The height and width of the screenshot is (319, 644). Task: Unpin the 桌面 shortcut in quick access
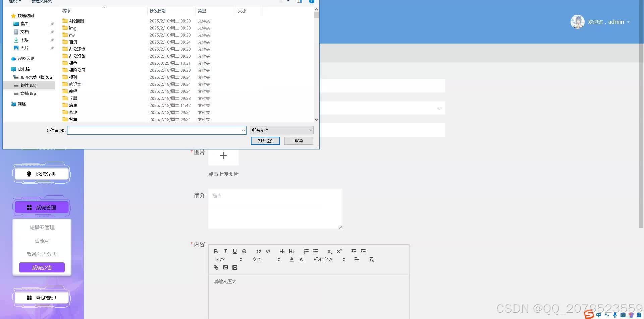pos(52,23)
